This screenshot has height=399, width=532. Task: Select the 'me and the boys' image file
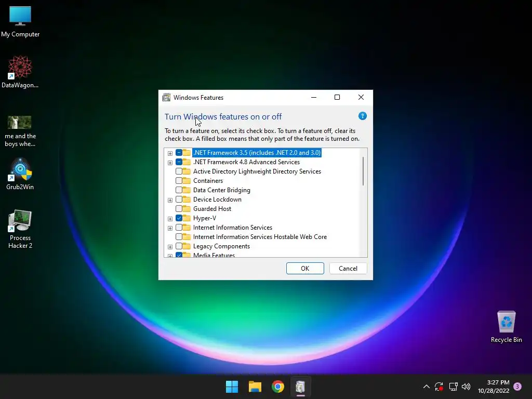[x=20, y=131]
